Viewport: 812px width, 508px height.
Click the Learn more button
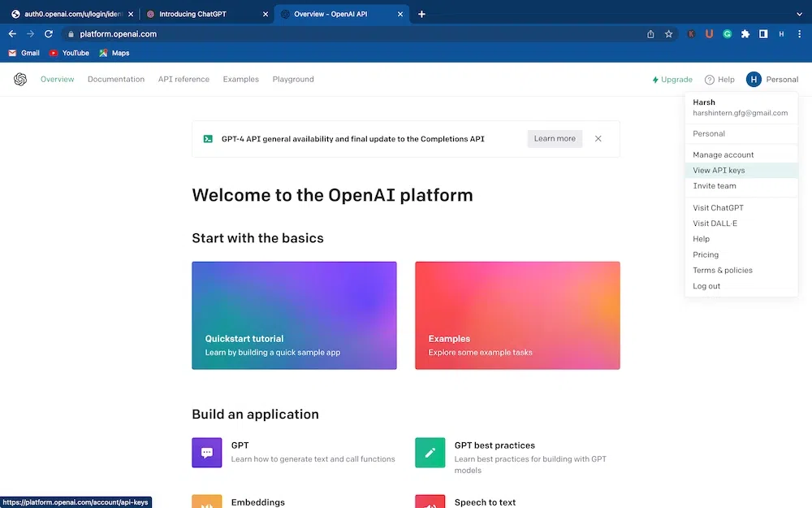(555, 138)
